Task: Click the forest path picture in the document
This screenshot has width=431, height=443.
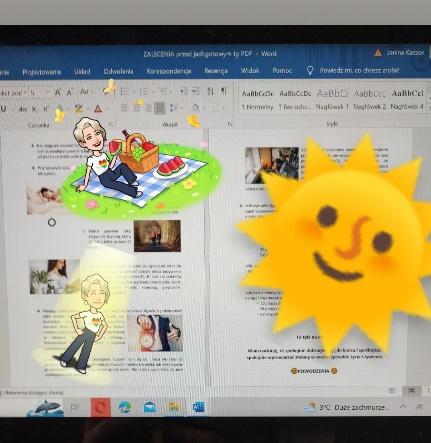Action: tap(157, 236)
